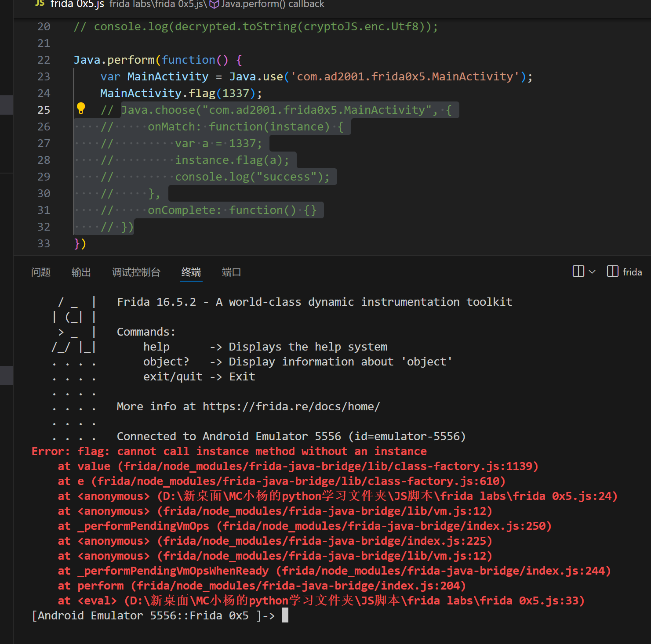This screenshot has height=644, width=651.
Task: Click the JS file icon in breadcrumb
Action: coord(40,4)
